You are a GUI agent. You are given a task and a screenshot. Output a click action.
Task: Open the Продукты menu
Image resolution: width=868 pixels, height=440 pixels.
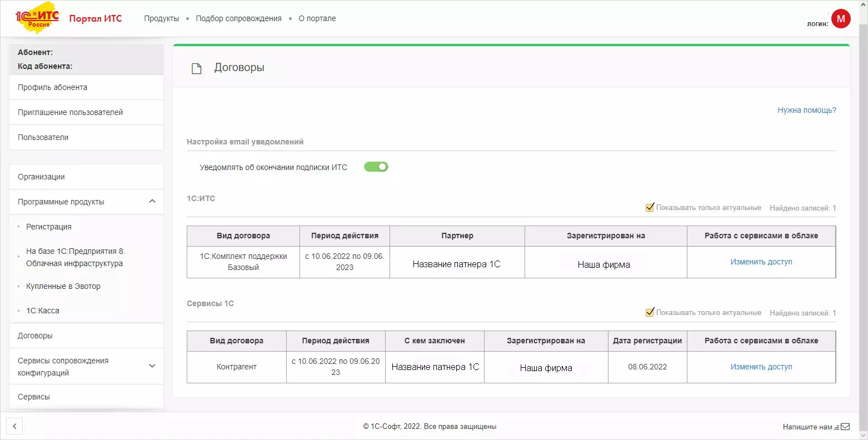tap(161, 18)
